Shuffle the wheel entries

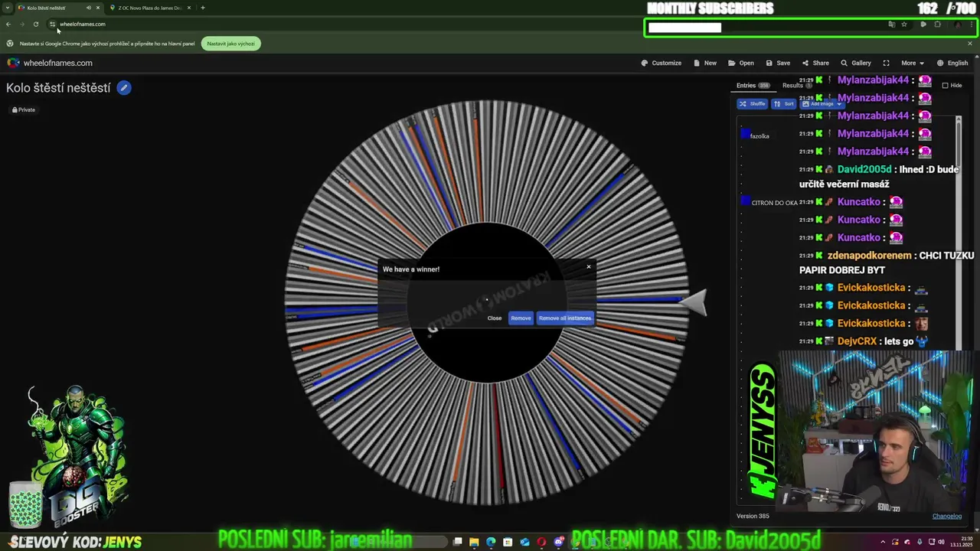pos(753,103)
